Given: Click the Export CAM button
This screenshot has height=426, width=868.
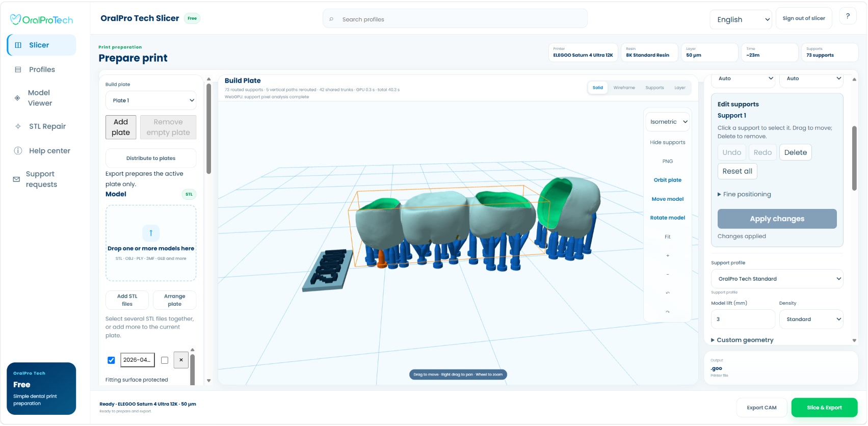Looking at the screenshot, I should (761, 408).
